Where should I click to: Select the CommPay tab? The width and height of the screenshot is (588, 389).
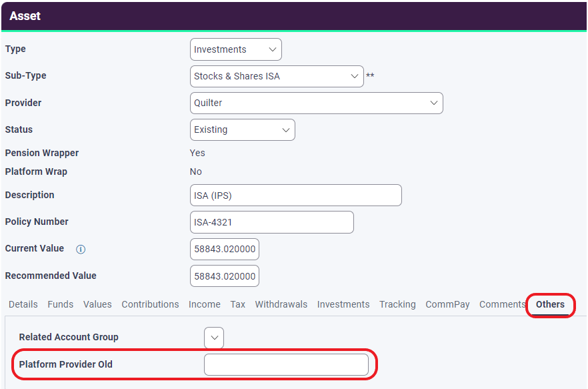pyautogui.click(x=447, y=304)
